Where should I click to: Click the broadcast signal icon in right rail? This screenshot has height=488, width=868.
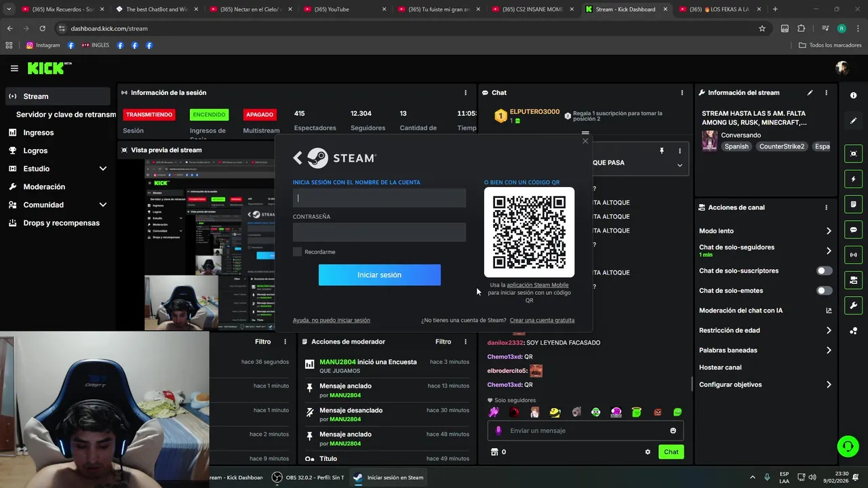tap(853, 255)
